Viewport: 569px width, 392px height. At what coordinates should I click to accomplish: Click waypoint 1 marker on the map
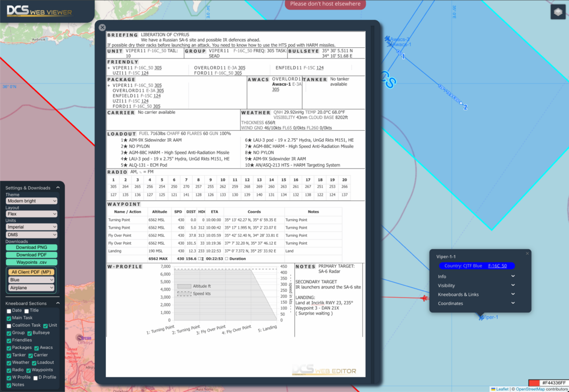point(403,57)
